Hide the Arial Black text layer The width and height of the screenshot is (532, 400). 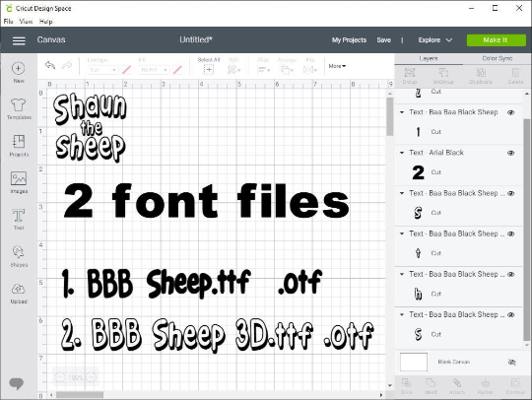[x=511, y=153]
